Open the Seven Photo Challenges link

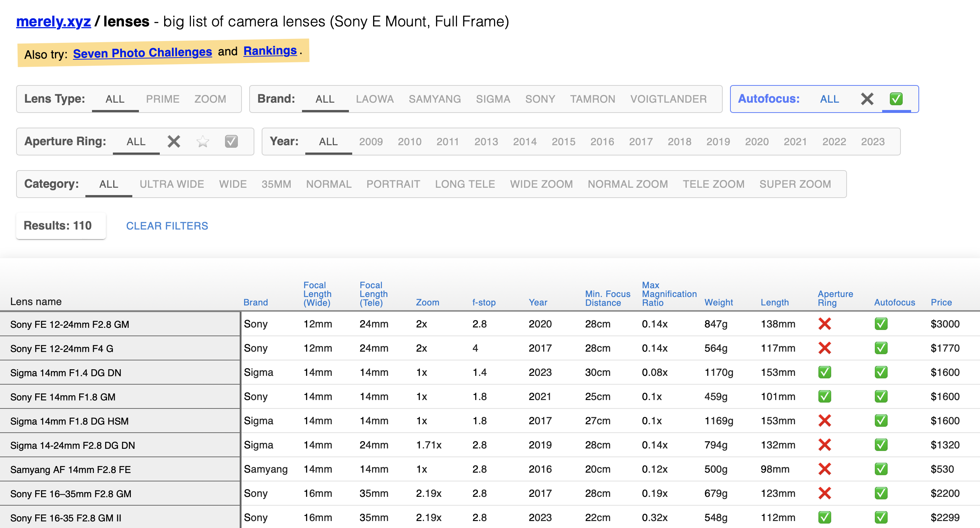142,52
